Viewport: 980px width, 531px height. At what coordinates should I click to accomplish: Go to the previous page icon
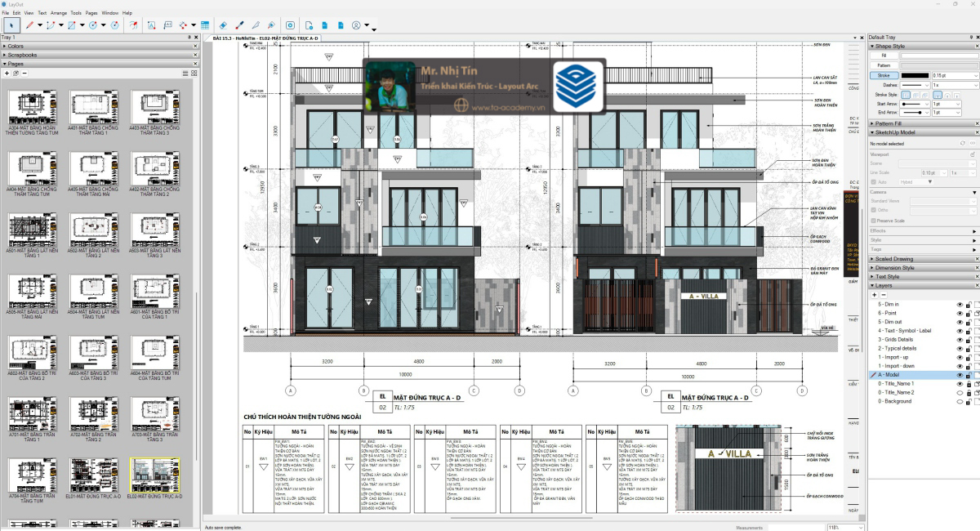click(x=325, y=25)
